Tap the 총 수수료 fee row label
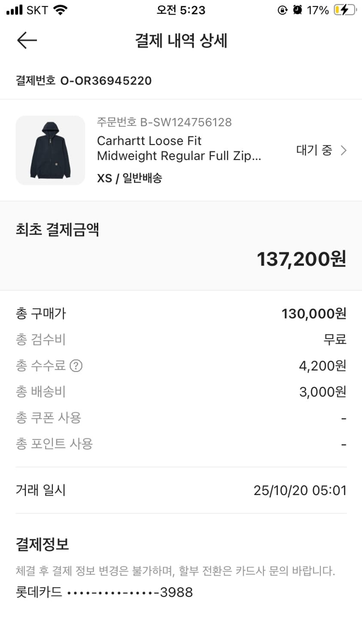This screenshot has width=362, height=644. click(41, 366)
